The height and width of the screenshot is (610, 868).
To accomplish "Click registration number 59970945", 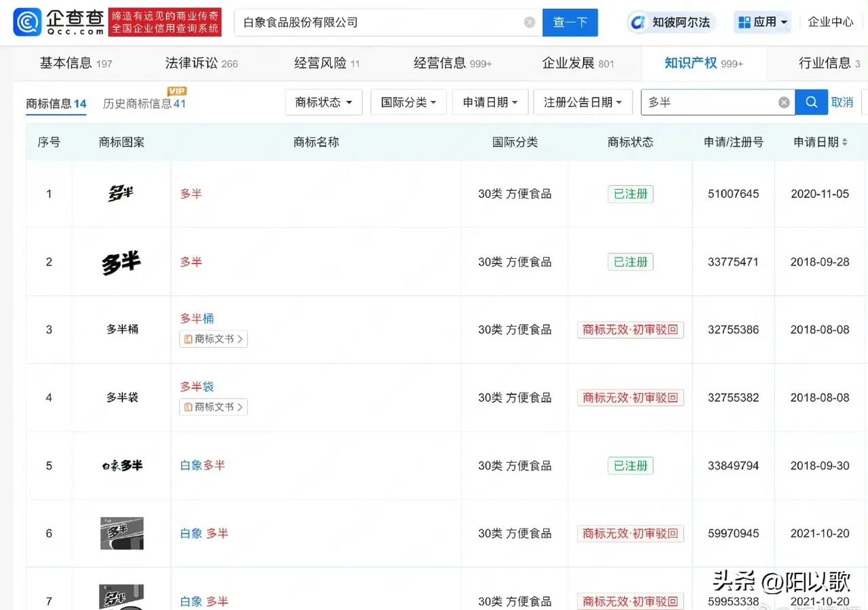I will pyautogui.click(x=733, y=533).
